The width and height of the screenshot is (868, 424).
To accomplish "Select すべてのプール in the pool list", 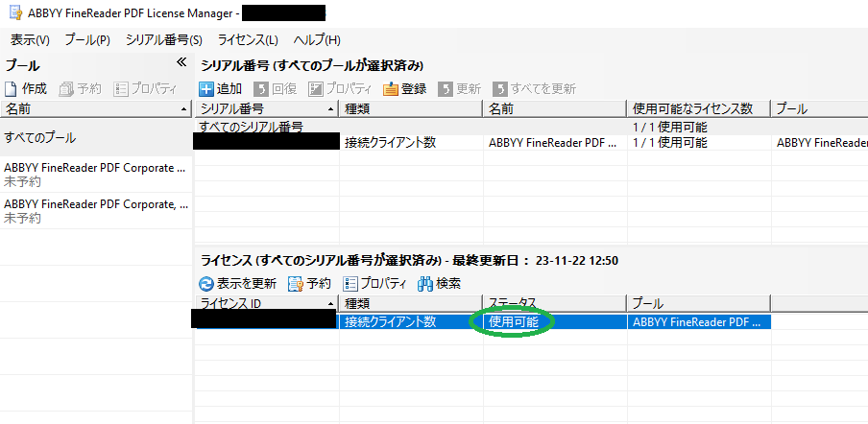I will tap(96, 137).
